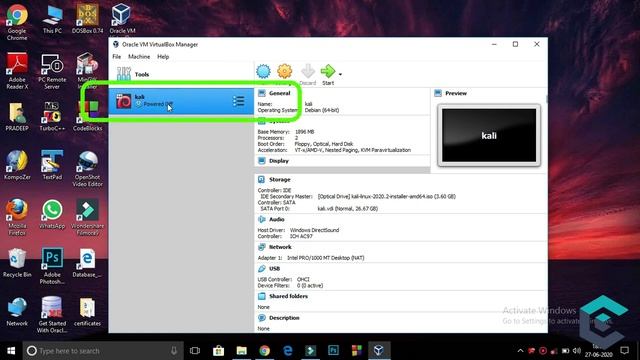Open DOSBox 0.74 desktop shortcut

pyautogui.click(x=87, y=19)
